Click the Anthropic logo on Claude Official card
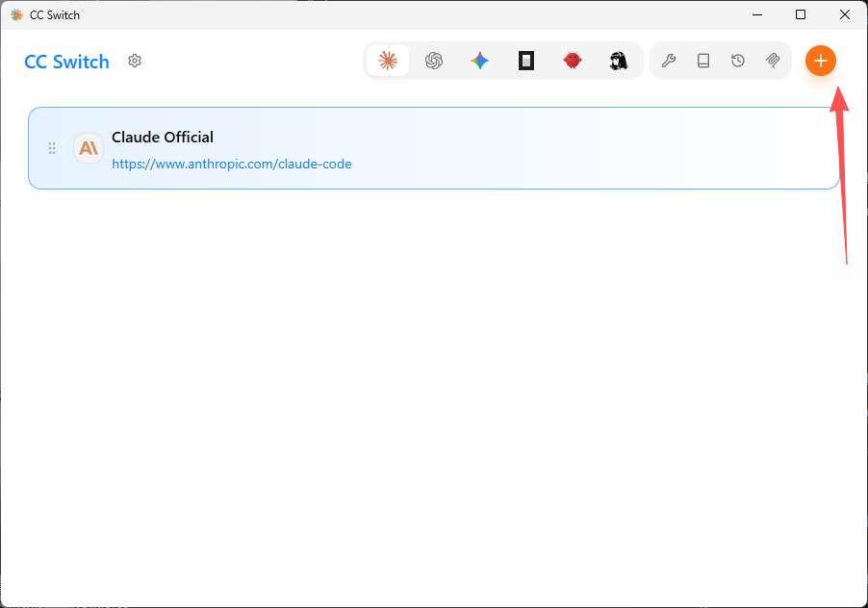Screen dimensions: 868x608 [89, 148]
